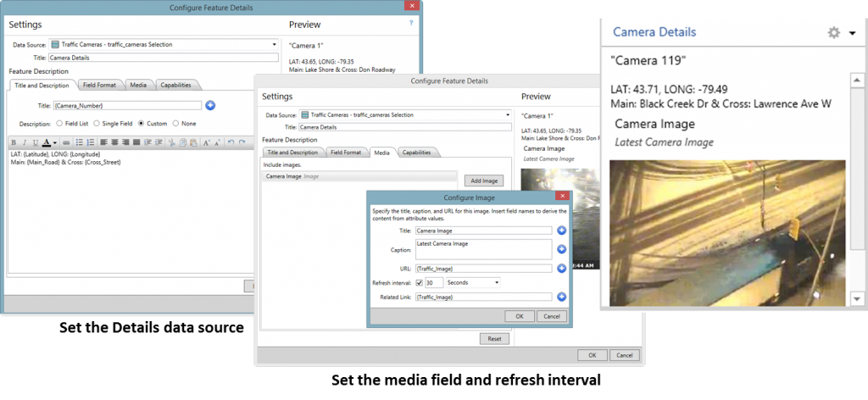This screenshot has height=400, width=868.
Task: Select the Custom description radio button
Action: click(x=142, y=124)
